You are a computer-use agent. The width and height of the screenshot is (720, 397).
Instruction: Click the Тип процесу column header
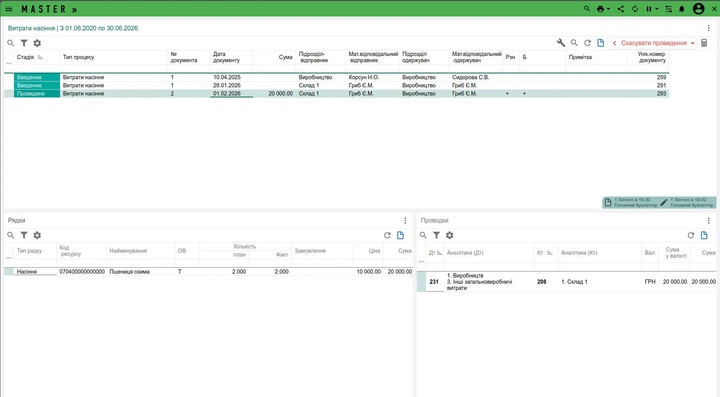click(78, 57)
